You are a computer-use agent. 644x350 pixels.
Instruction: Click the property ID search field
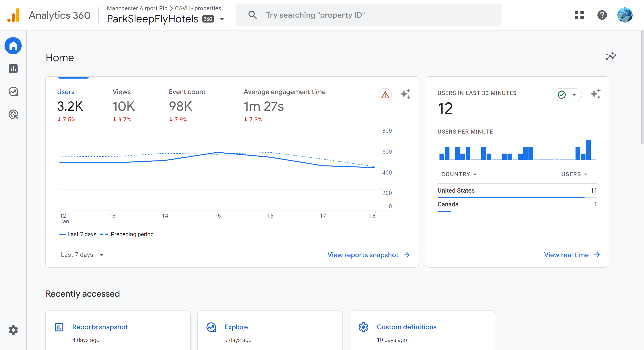point(368,15)
